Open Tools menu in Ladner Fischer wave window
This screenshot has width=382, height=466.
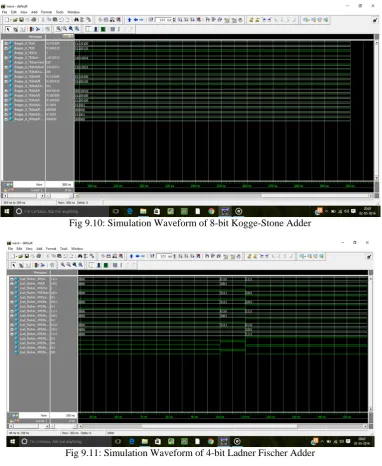point(64,249)
